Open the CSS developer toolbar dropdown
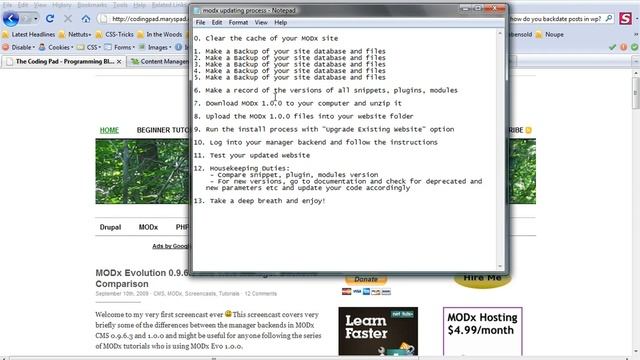This screenshot has width=640, height=360. point(89,47)
